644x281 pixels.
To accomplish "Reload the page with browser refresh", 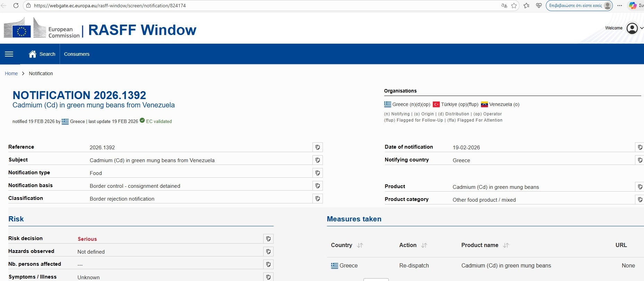I will [16, 6].
